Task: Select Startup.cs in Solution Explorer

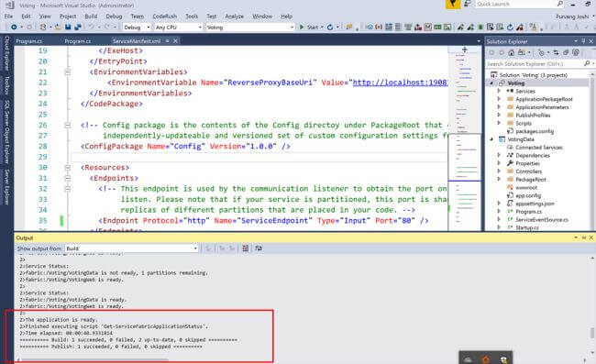Action: pos(527,227)
